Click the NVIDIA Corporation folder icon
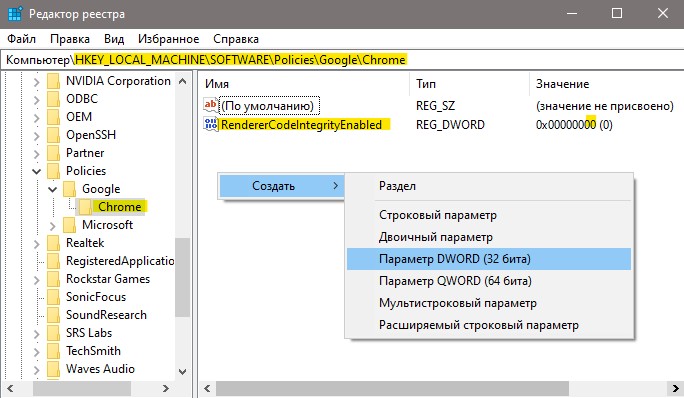Image resolution: width=684 pixels, height=398 pixels. point(54,81)
